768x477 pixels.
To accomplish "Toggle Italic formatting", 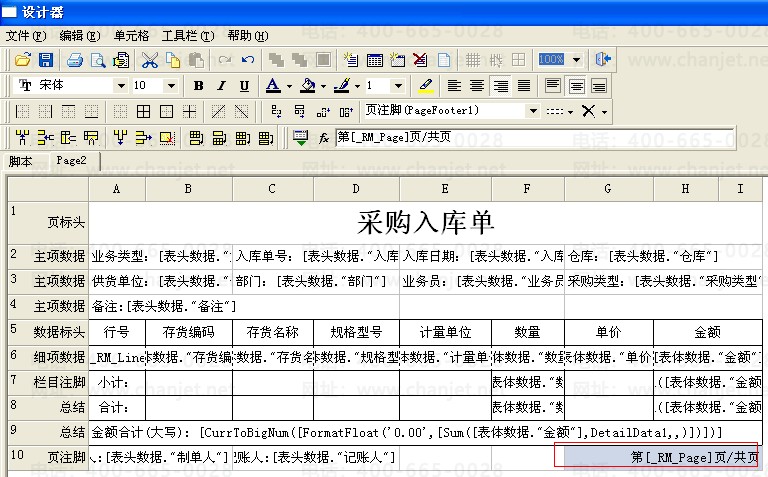I will click(x=221, y=86).
